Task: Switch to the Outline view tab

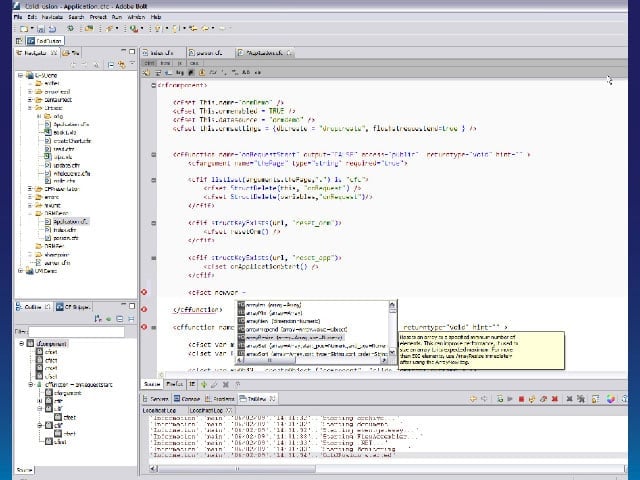Action: 33,307
